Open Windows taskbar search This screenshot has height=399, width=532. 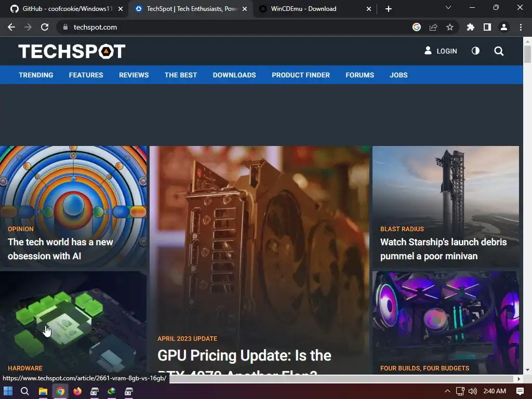25,391
